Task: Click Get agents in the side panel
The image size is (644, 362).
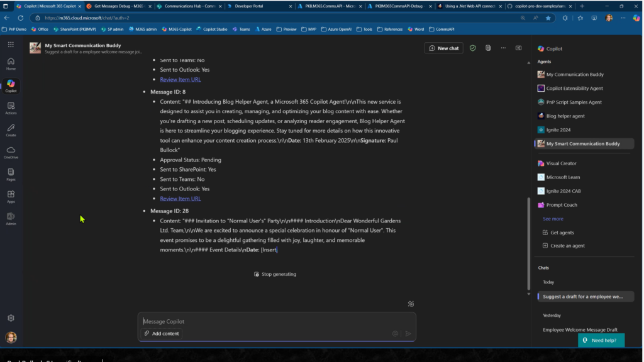Action: [558, 233]
